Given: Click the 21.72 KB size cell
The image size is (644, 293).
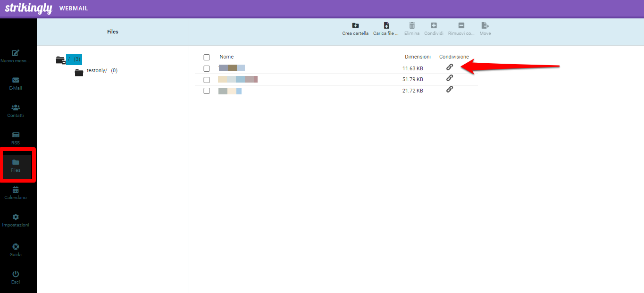Looking at the screenshot, I should [412, 91].
